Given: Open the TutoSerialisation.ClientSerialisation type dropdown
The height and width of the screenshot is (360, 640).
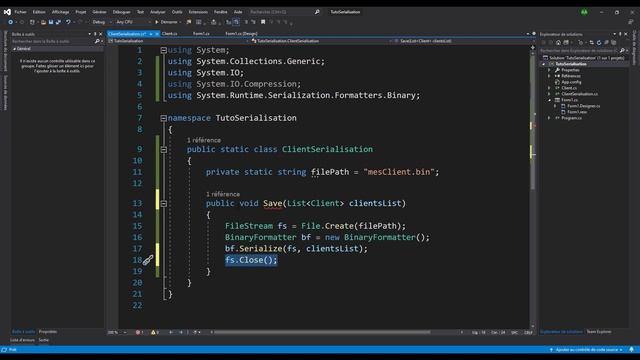Looking at the screenshot, I should (x=321, y=41).
